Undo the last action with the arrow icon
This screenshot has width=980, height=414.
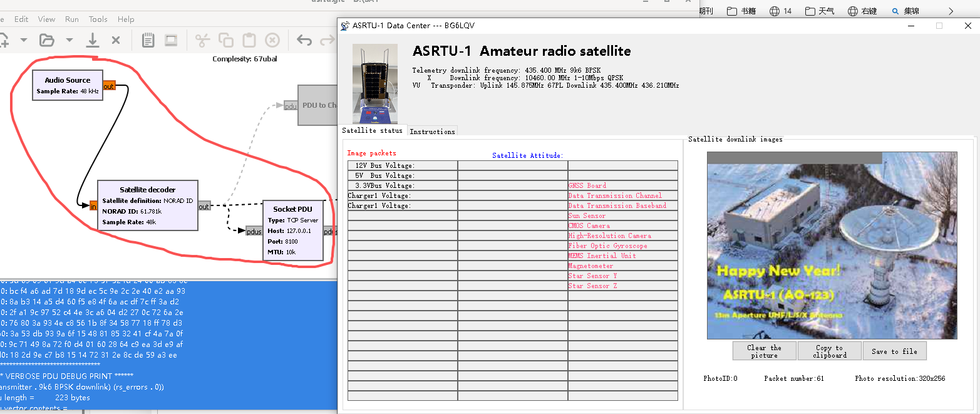(x=304, y=41)
